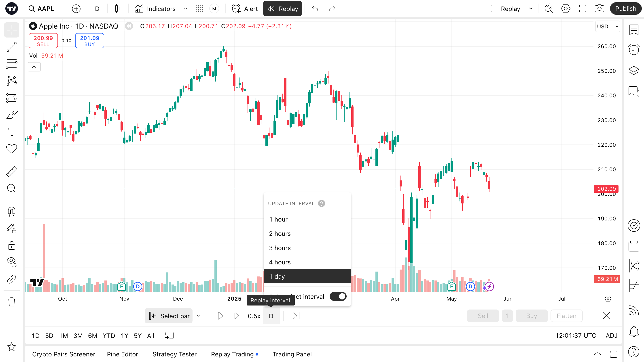The height and width of the screenshot is (362, 644).
Task: Take a chart snapshot with camera icon
Action: point(599,9)
